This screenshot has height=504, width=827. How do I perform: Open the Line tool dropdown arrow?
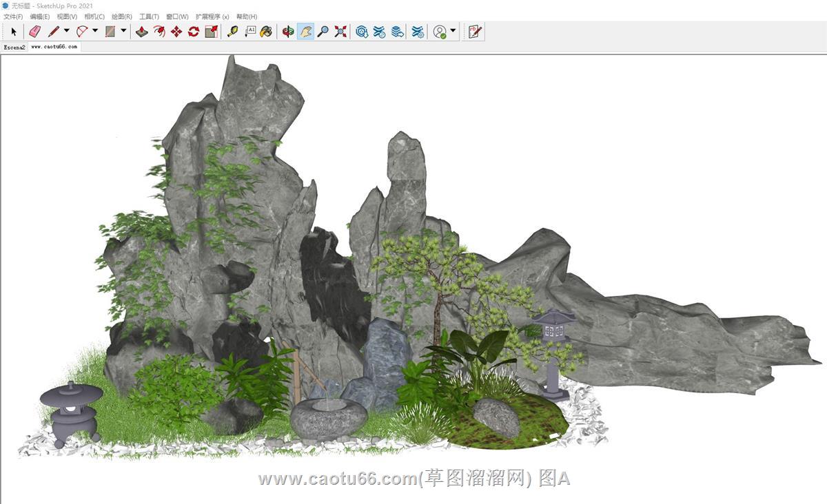click(67, 31)
